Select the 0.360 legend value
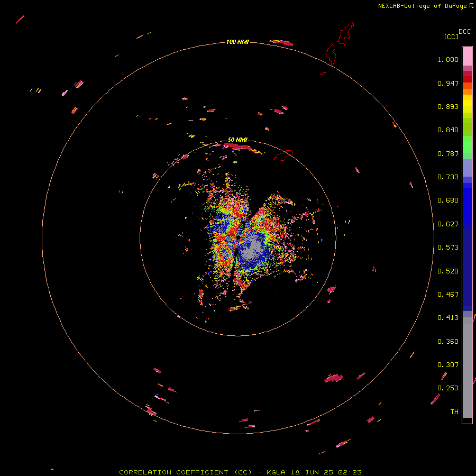The image size is (476, 476). 448,342
